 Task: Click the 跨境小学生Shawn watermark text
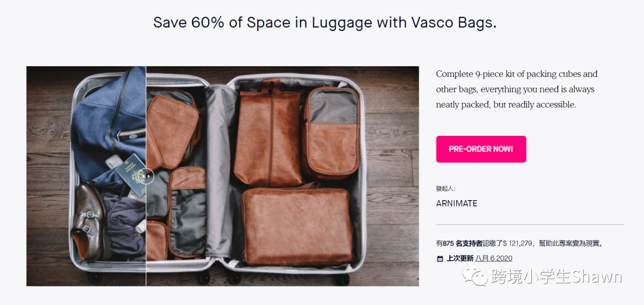[x=556, y=276]
